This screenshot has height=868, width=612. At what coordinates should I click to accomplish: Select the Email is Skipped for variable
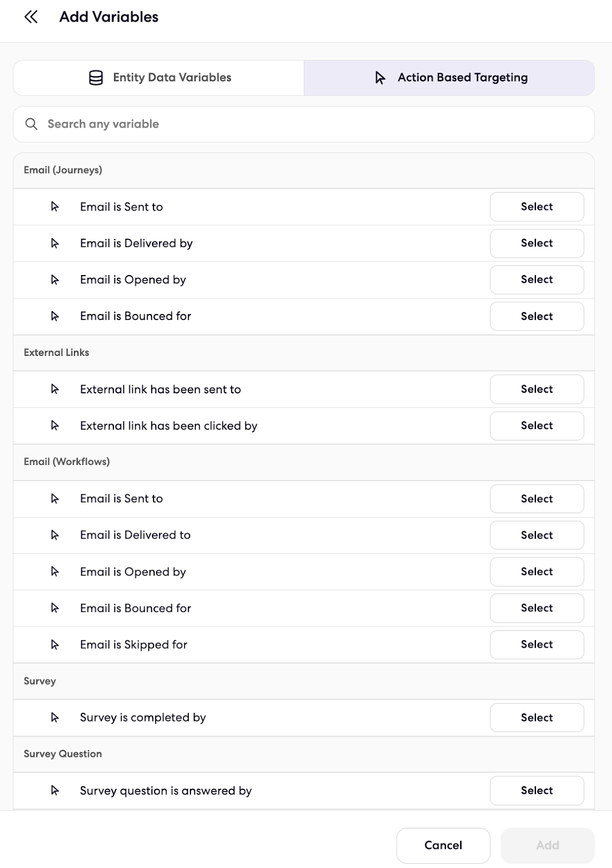pos(537,644)
